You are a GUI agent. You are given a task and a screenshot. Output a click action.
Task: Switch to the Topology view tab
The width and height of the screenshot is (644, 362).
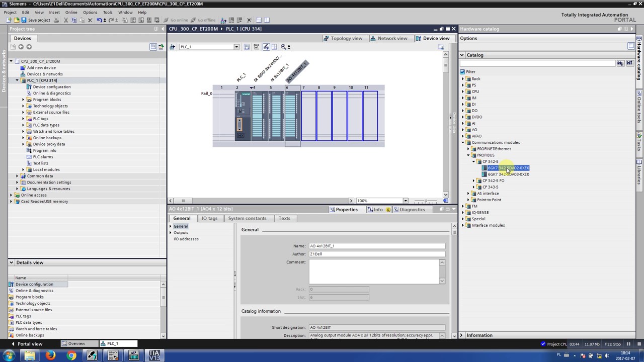point(343,38)
